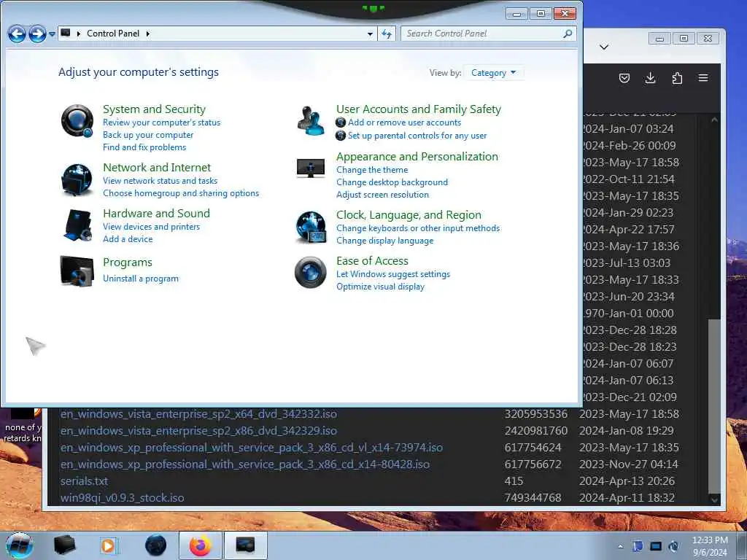Open Firefox extensions puzzle icon
This screenshot has height=560, width=747.
677,78
